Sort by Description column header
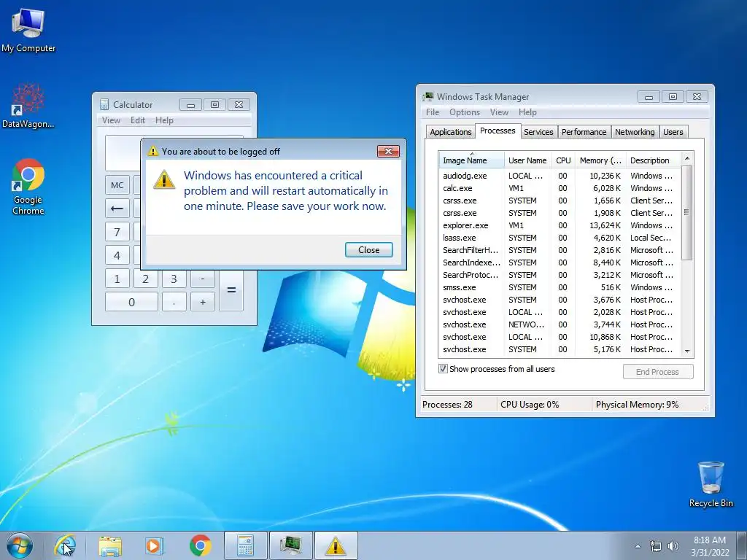Viewport: 747px width, 560px height. [654, 160]
